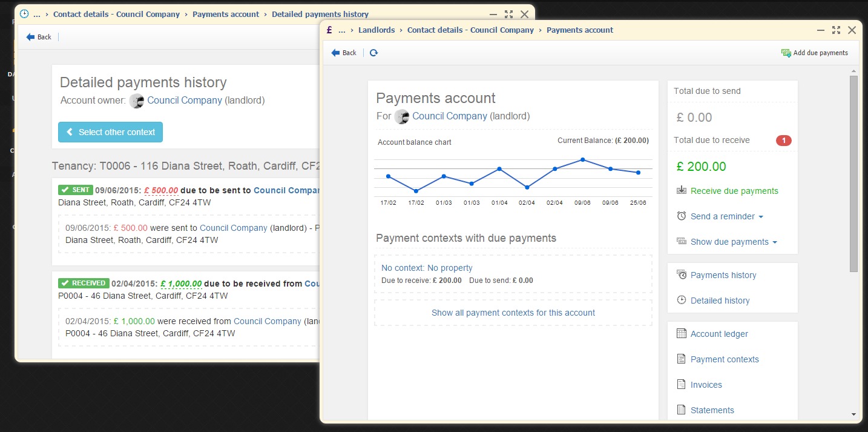Click the Payments history clock icon
868x432 pixels.
click(682, 275)
